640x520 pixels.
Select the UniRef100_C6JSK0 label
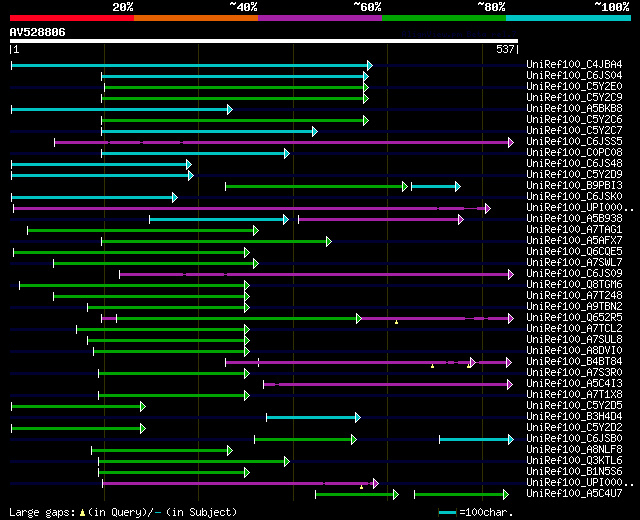point(574,197)
